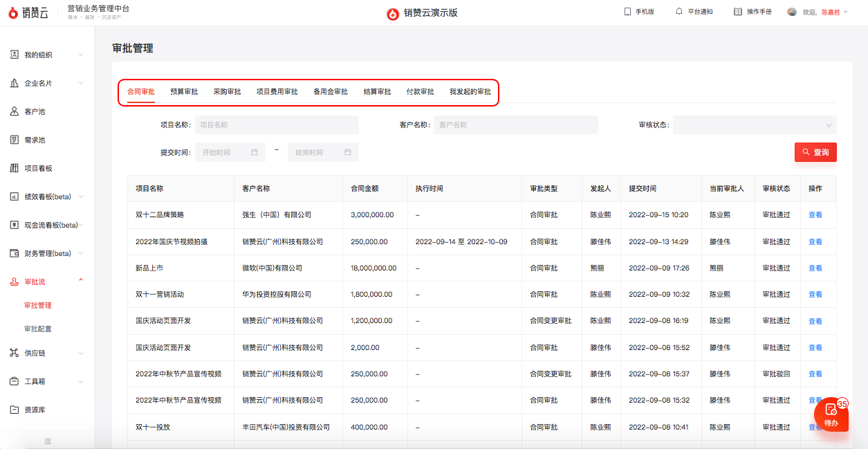Click the 项目名称 input field

(277, 125)
